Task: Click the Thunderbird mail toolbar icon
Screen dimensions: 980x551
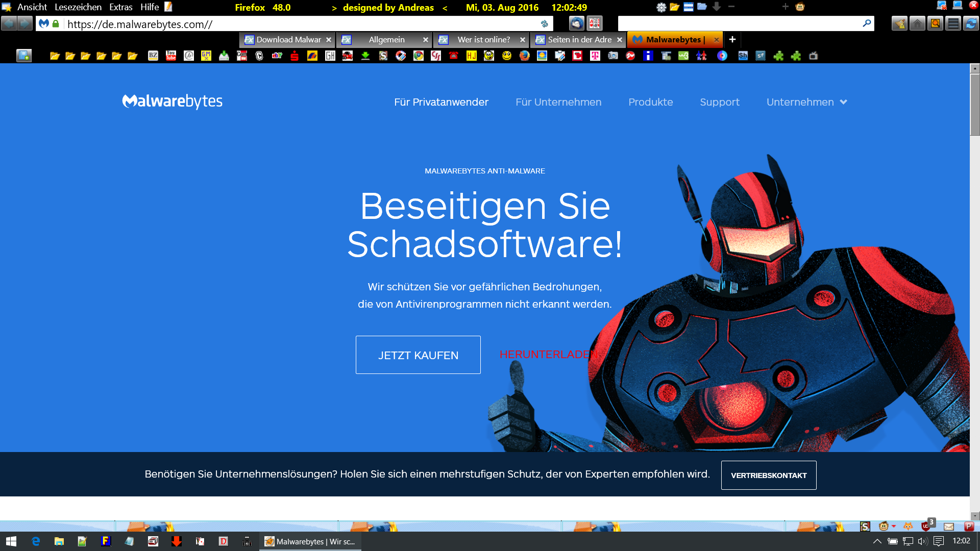Action: click(576, 23)
